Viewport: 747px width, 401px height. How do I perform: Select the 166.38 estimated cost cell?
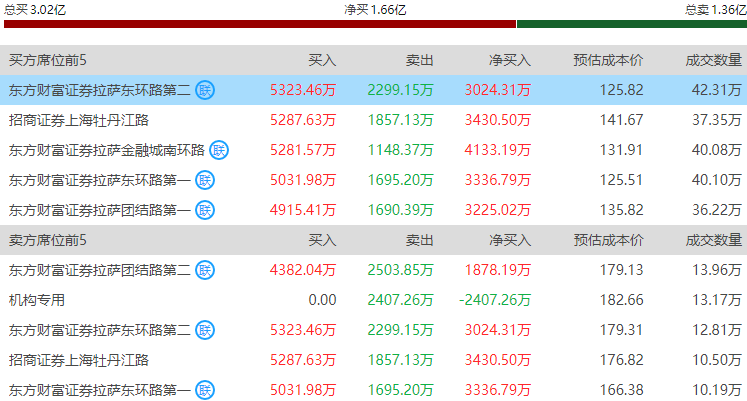[x=622, y=390]
